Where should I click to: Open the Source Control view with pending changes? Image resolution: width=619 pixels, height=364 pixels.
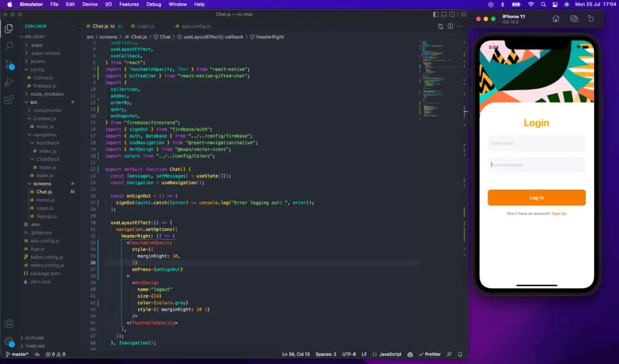coord(9,64)
